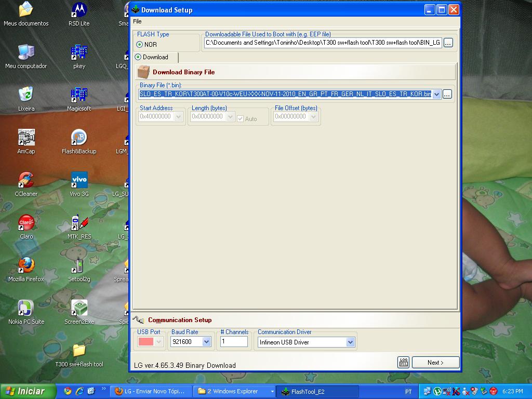Viewport: 532px width, 399px height.
Task: Click the Download Binary File box icon
Action: [143, 72]
